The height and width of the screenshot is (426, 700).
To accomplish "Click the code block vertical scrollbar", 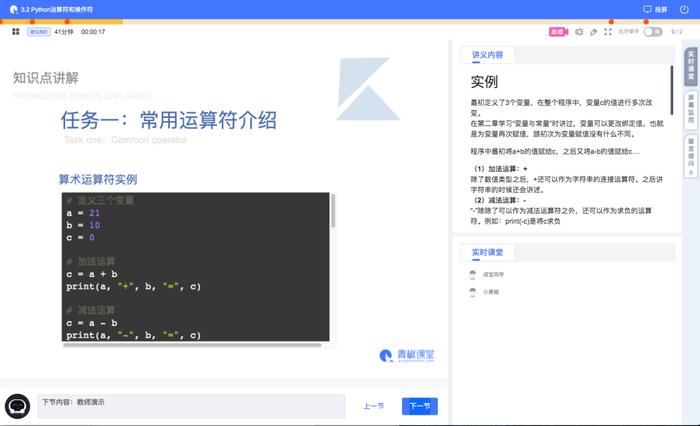I will tap(333, 211).
